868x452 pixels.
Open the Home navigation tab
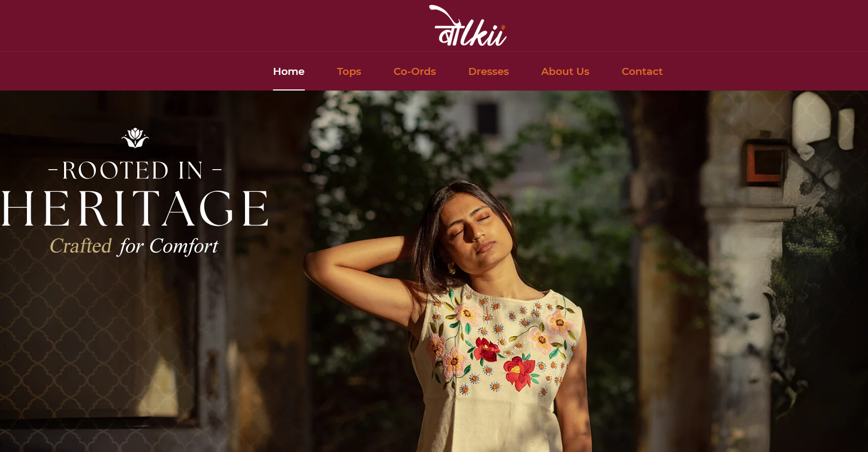point(289,71)
